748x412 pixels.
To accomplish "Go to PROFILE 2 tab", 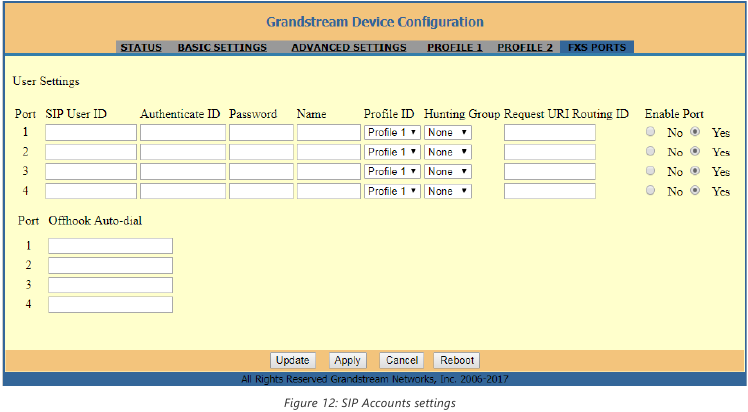I will pyautogui.click(x=525, y=48).
